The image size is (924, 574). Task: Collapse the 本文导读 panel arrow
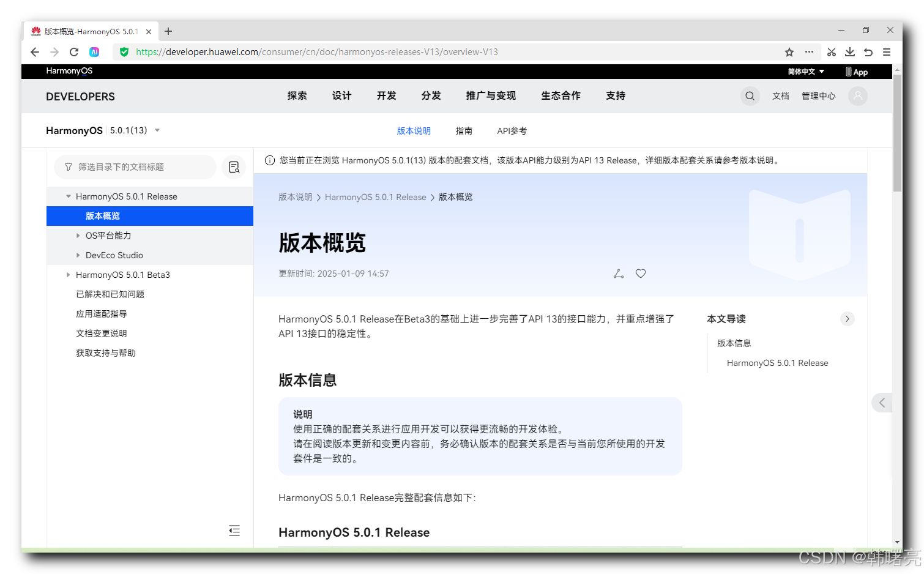847,319
